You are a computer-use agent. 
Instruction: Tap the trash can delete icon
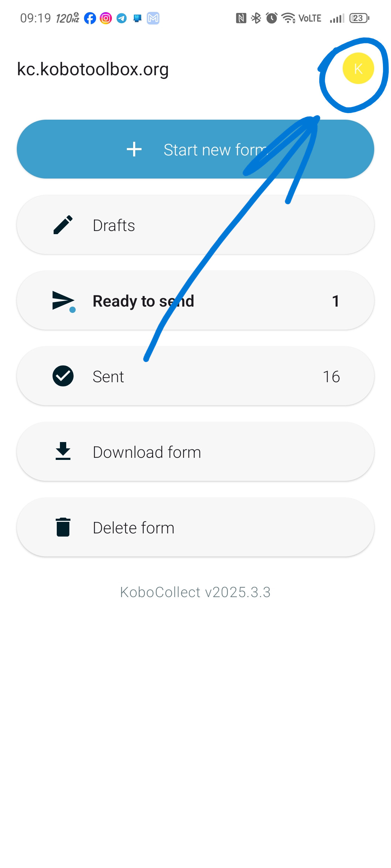63,527
